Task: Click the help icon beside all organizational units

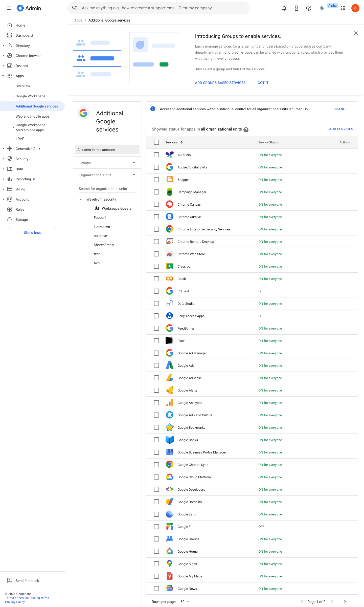Action: pos(246,129)
